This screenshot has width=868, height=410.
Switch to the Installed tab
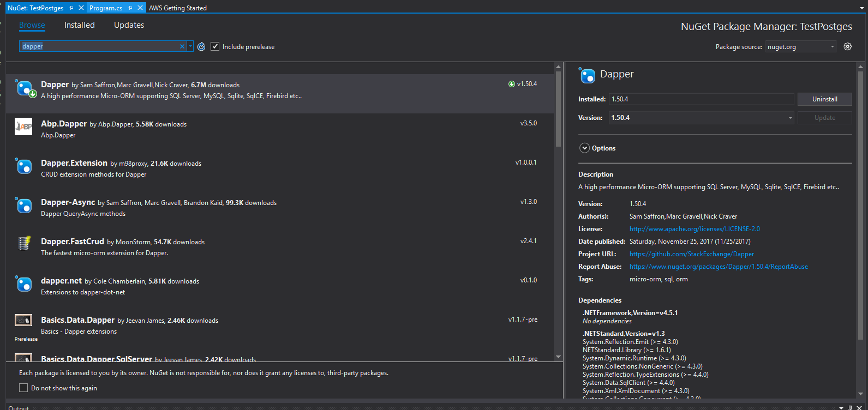coord(79,25)
